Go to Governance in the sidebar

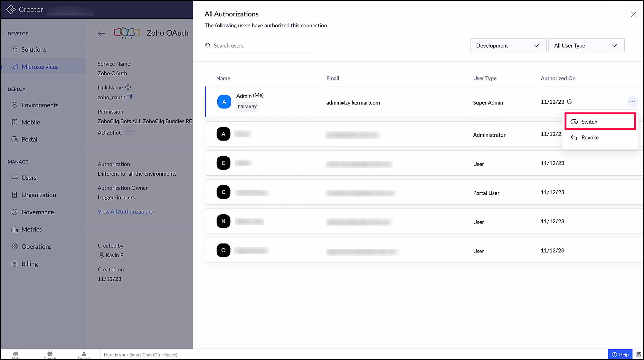click(x=37, y=212)
